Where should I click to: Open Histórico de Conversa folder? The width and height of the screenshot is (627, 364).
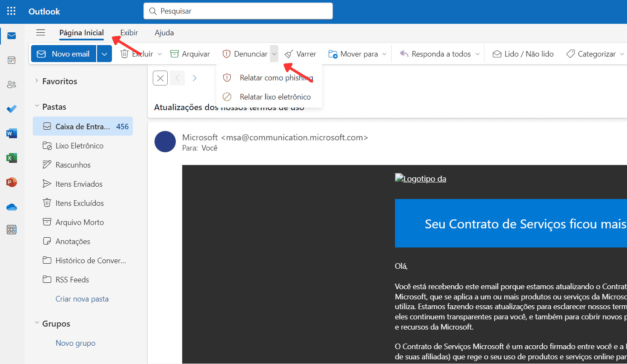coord(83,260)
